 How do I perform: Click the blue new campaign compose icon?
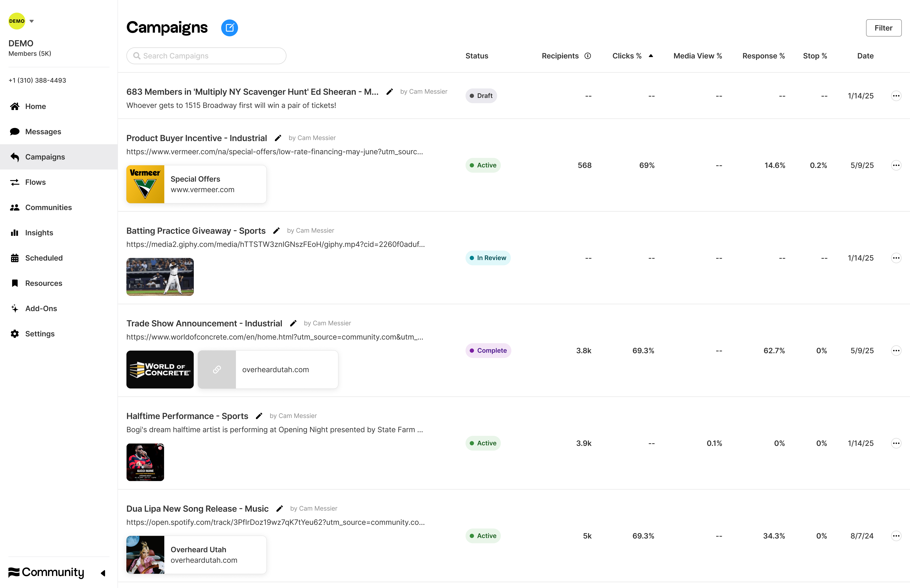pyautogui.click(x=229, y=28)
